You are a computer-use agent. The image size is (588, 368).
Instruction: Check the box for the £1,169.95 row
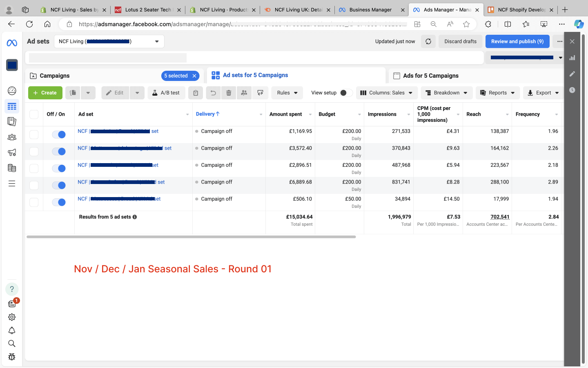pos(34,135)
